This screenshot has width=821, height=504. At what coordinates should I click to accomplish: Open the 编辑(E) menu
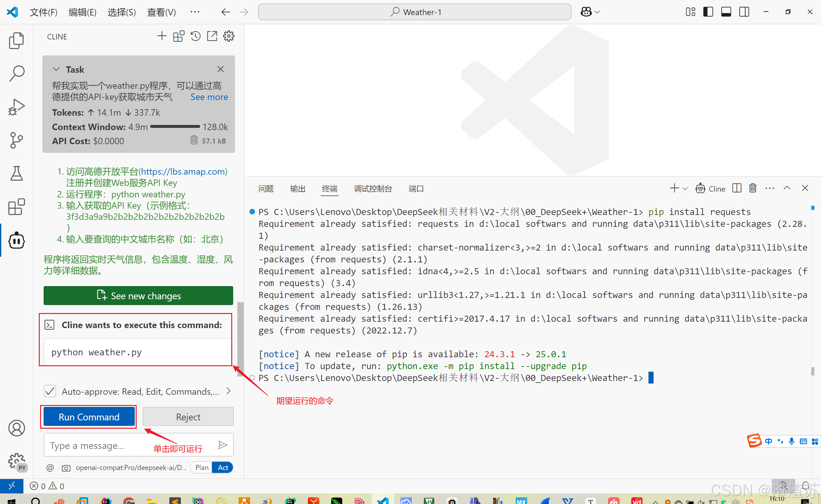click(82, 12)
